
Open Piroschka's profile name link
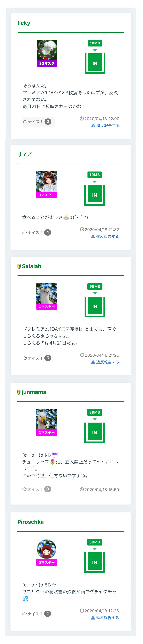(x=30, y=522)
